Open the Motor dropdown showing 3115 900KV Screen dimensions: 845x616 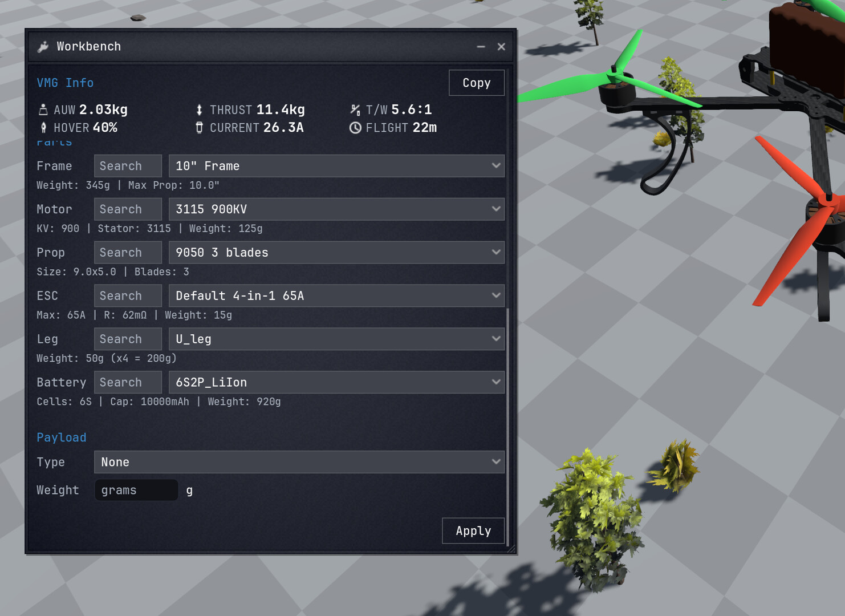(336, 209)
